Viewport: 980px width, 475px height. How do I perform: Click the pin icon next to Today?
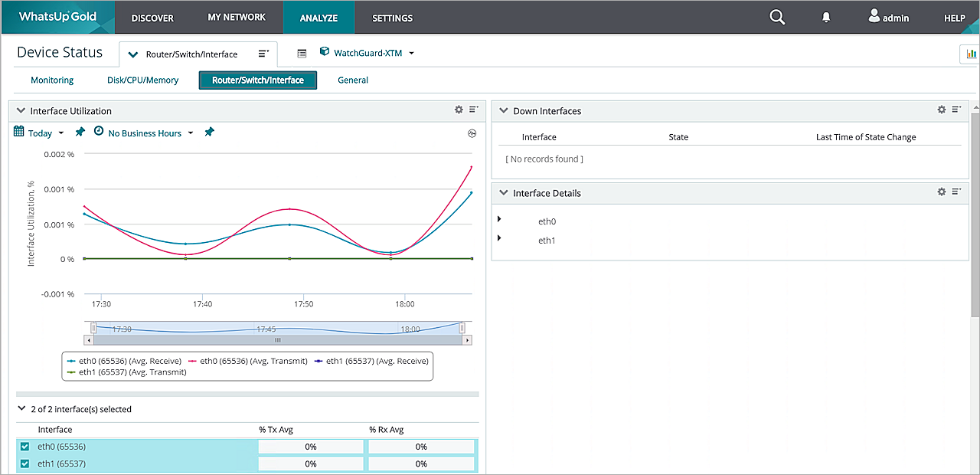tap(80, 133)
